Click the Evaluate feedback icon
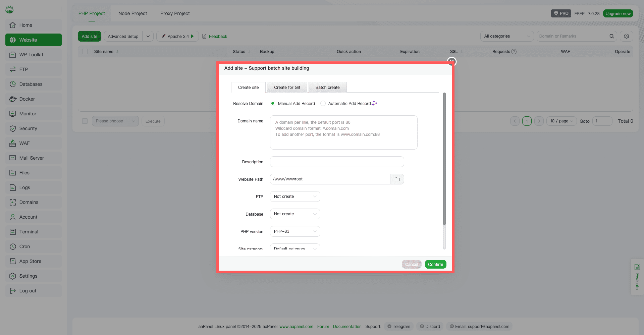 click(x=637, y=267)
